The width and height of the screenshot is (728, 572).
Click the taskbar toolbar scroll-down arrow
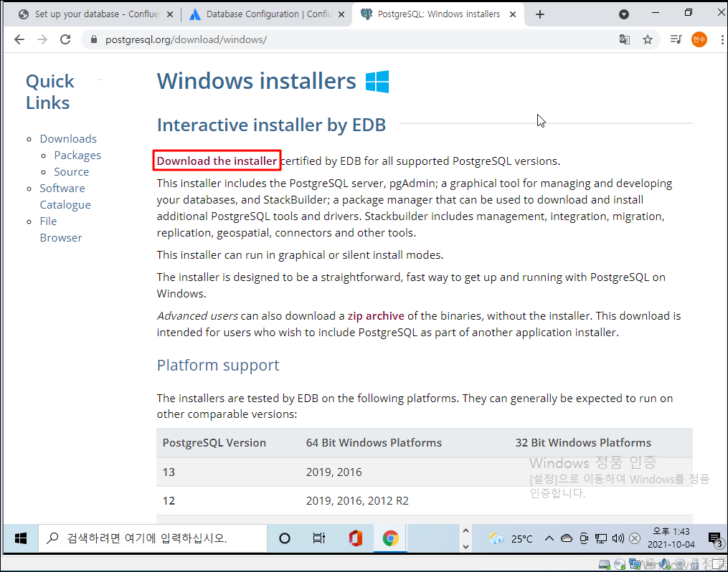point(465,547)
